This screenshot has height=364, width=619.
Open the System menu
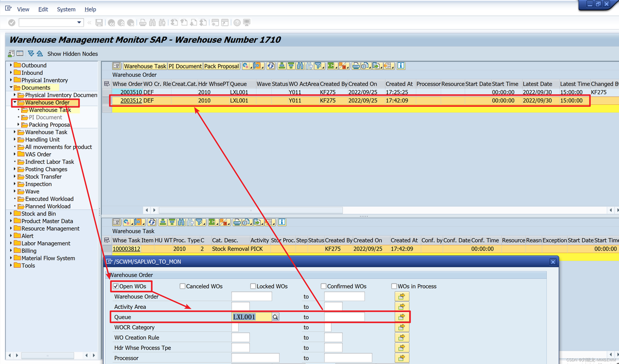click(x=66, y=9)
